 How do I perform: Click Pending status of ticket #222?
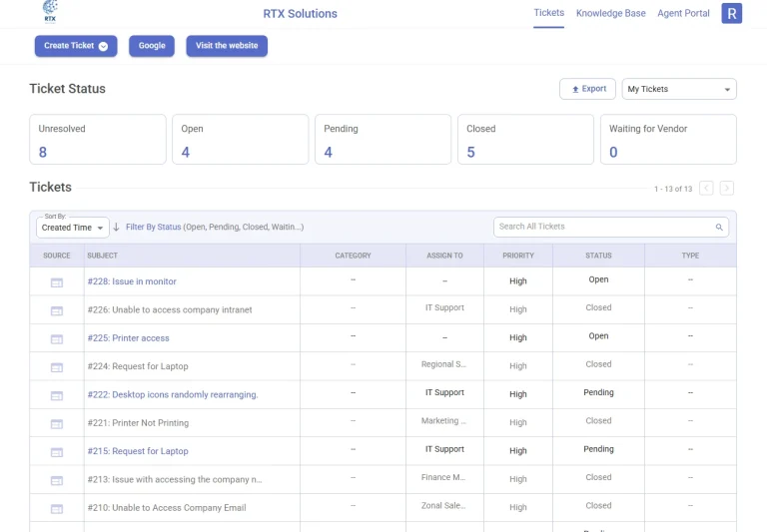pyautogui.click(x=598, y=392)
